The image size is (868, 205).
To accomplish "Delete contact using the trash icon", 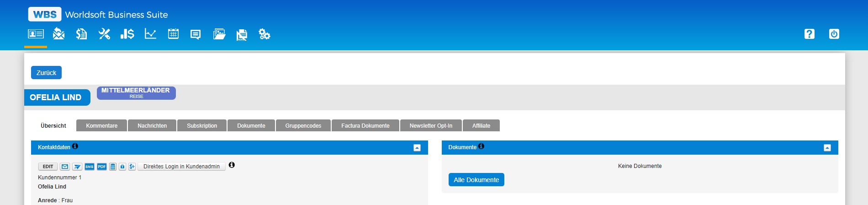I will 113,167.
